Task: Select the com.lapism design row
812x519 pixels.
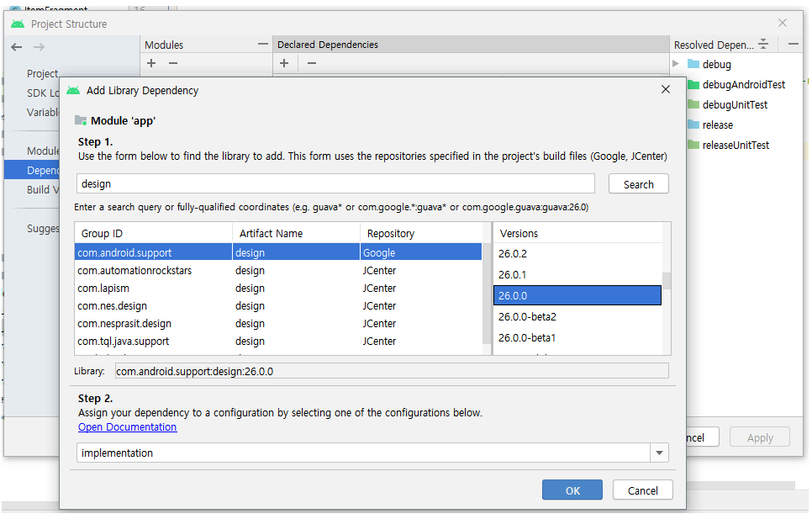Action: coord(278,288)
